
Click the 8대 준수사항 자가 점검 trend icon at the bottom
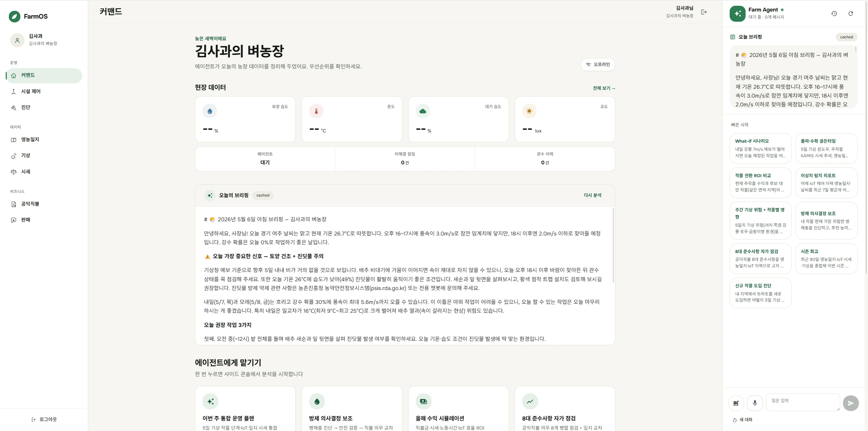click(530, 402)
